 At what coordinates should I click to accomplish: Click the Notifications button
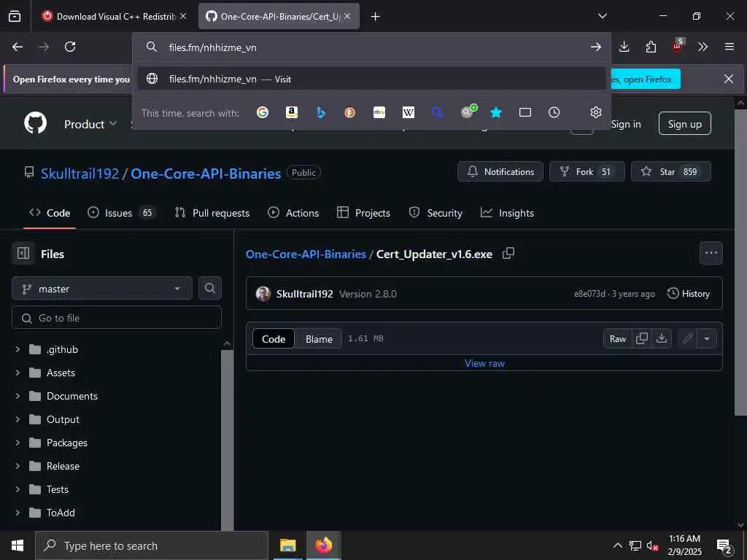coord(500,172)
